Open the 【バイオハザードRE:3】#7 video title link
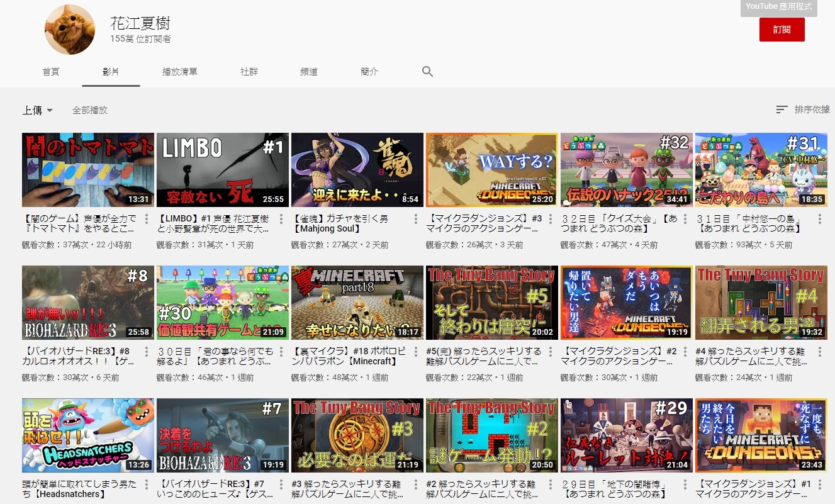 click(x=215, y=490)
